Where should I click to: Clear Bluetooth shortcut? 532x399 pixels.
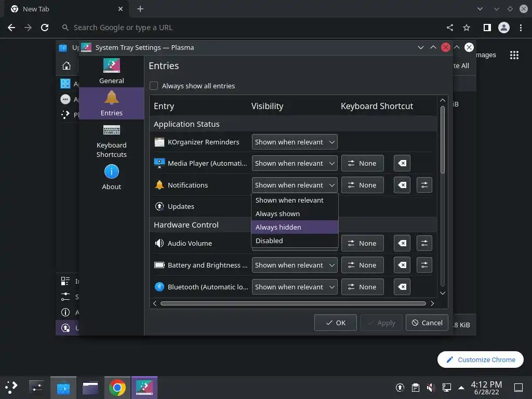pyautogui.click(x=402, y=287)
